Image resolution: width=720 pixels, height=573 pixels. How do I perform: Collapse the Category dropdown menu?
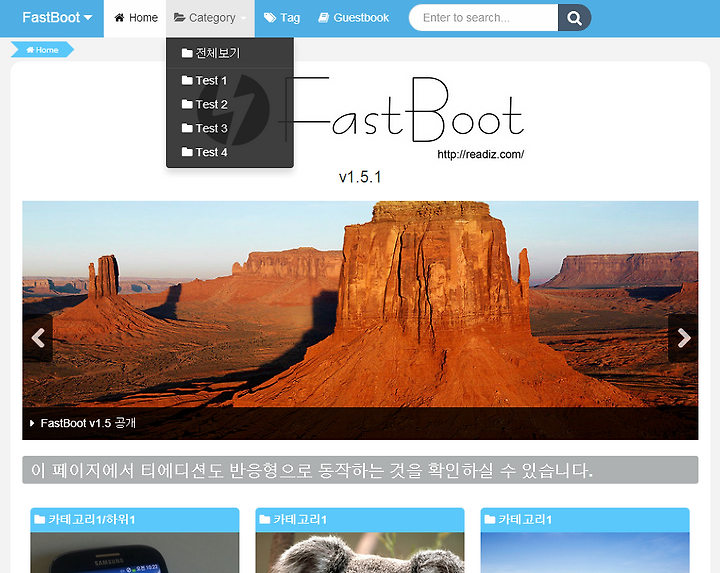[x=210, y=18]
